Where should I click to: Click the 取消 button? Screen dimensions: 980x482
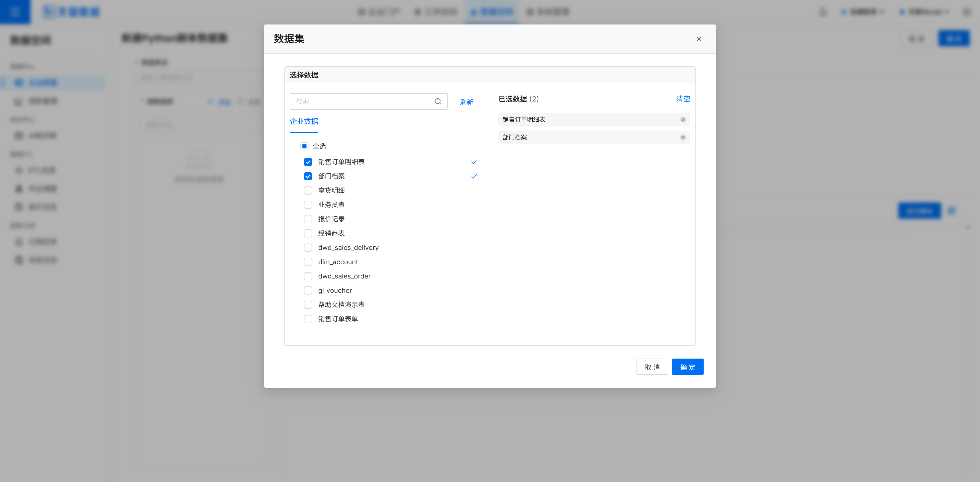652,367
